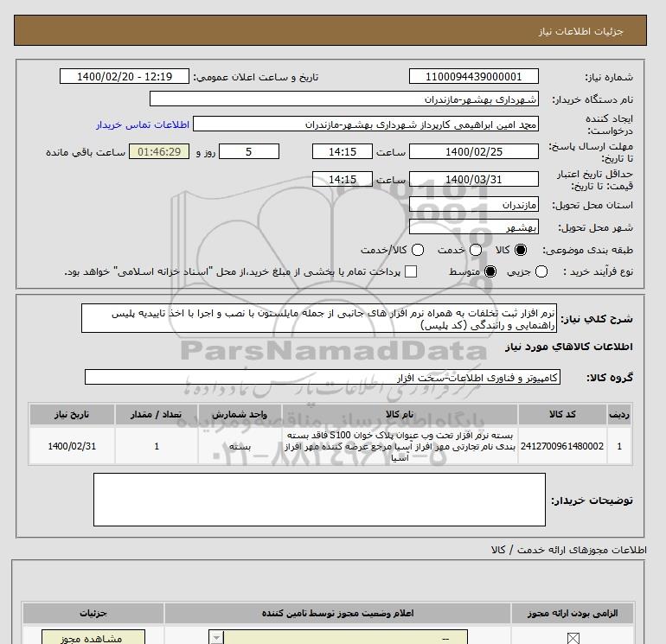Choose جزیی purchase process radio
The height and width of the screenshot is (644, 666).
pos(541,271)
